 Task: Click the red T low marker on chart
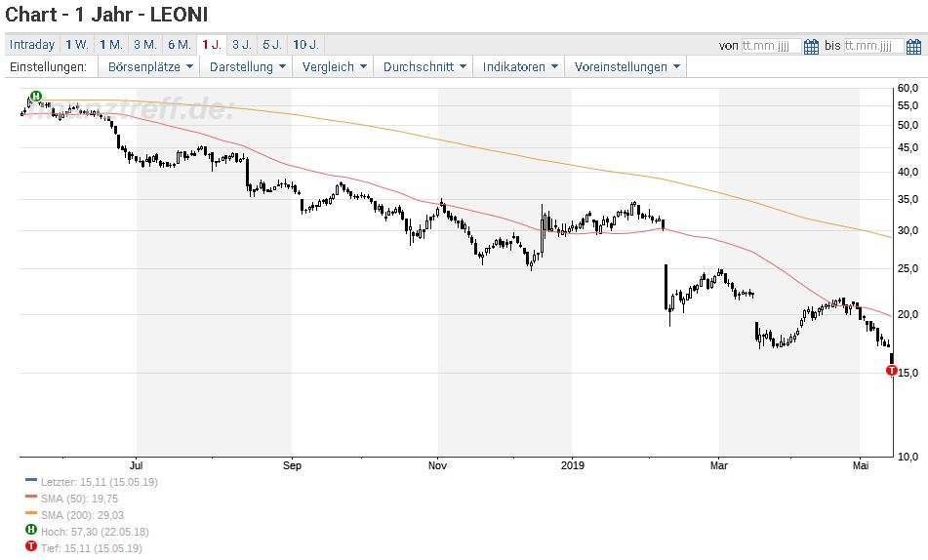pos(891,371)
